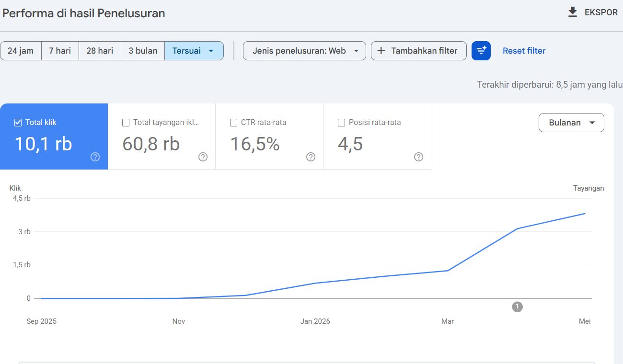Toggle the Total klik checkbox
This screenshot has width=623, height=364.
18,123
